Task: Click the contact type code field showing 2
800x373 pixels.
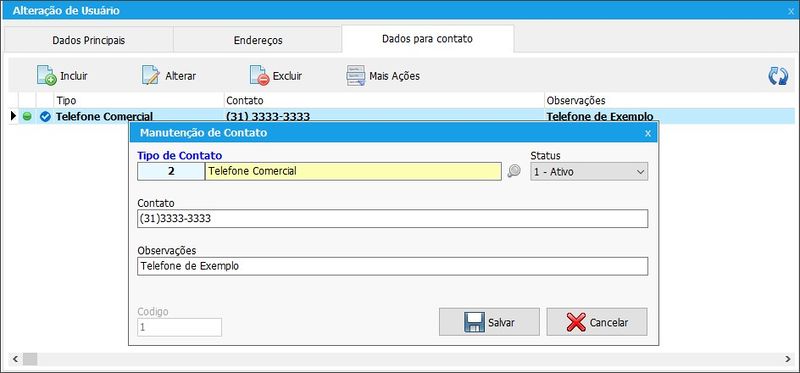Action: pyautogui.click(x=171, y=171)
